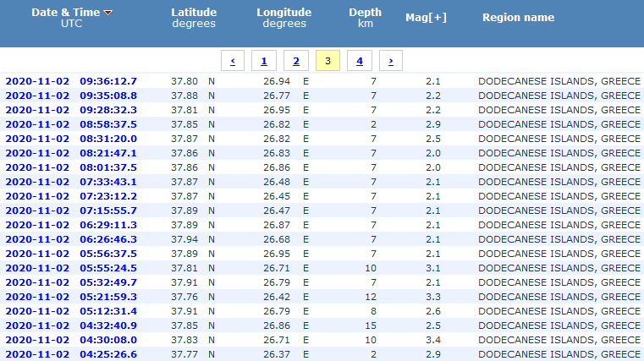Screen dimensions: 644x361
Task: Open results page 4
Action: 360,61
